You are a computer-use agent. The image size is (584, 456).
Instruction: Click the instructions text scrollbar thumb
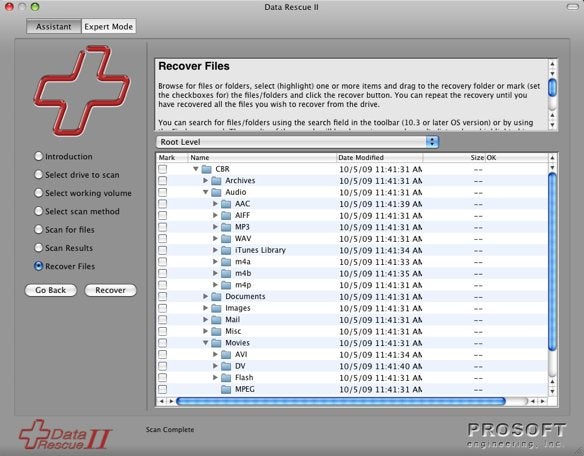click(x=553, y=87)
